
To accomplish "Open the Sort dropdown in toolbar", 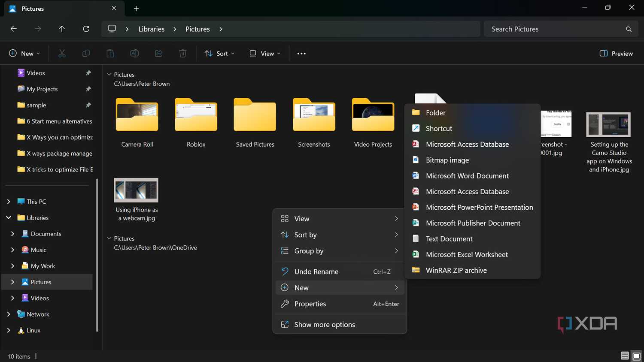I will pyautogui.click(x=220, y=54).
